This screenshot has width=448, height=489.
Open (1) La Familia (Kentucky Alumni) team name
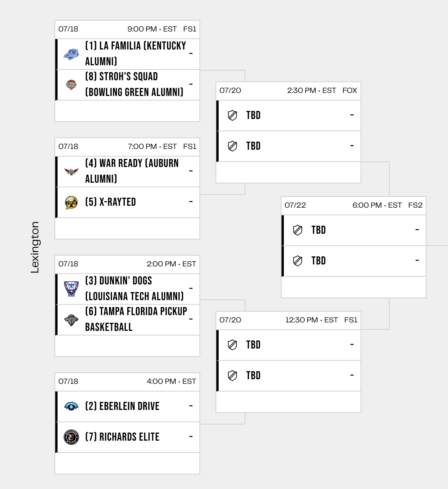[135, 54]
